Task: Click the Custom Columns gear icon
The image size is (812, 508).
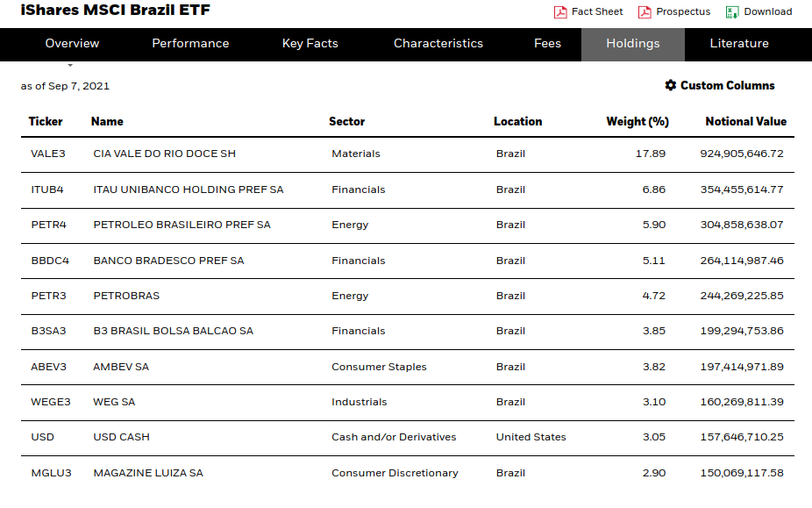Action: point(671,85)
